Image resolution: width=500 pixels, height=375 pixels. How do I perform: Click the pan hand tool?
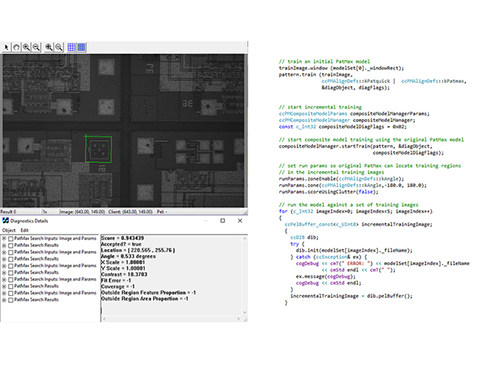coord(16,47)
